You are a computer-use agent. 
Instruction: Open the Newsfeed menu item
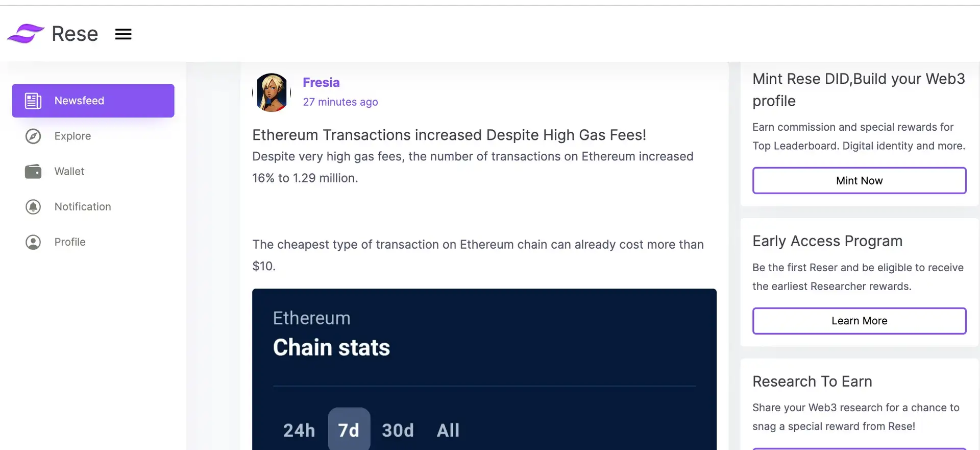[x=79, y=101]
